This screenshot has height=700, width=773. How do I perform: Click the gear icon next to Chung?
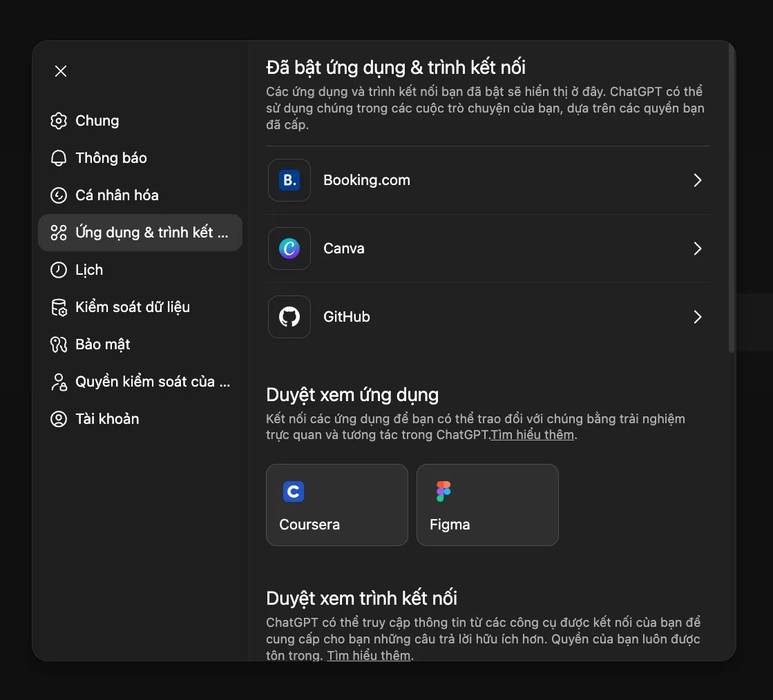tap(59, 121)
